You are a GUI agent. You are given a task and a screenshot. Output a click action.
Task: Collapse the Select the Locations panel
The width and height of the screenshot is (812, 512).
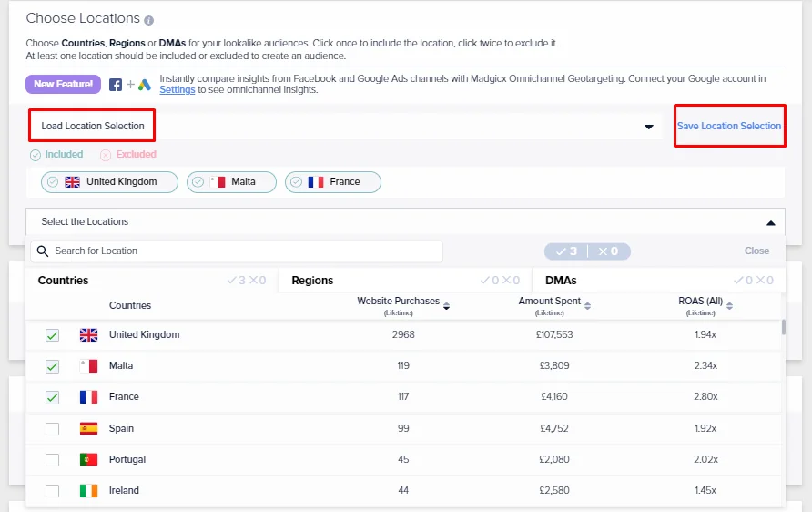coord(770,223)
